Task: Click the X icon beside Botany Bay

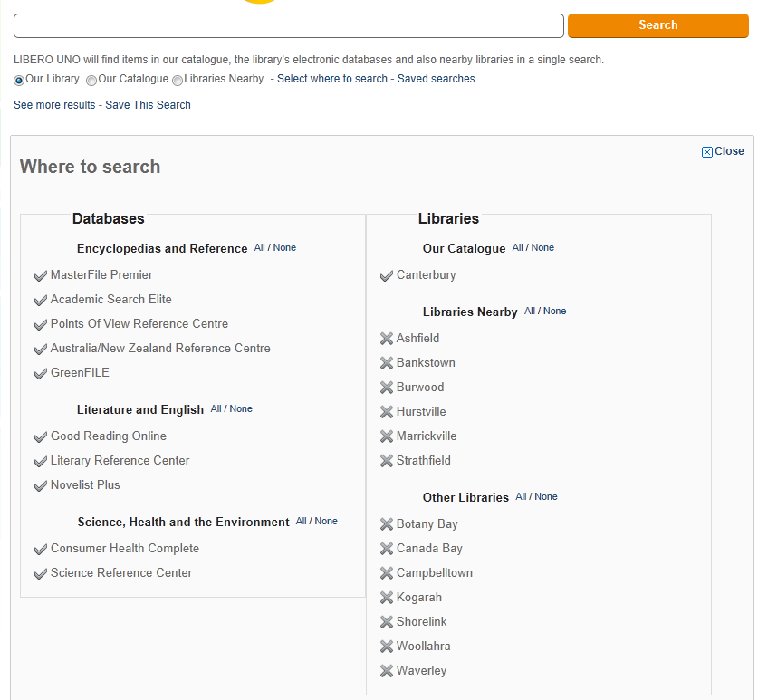Action: 387,524
